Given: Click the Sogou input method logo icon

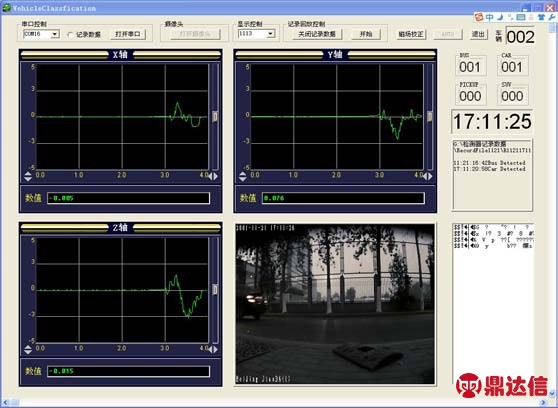Looking at the screenshot, I should click(x=479, y=17).
